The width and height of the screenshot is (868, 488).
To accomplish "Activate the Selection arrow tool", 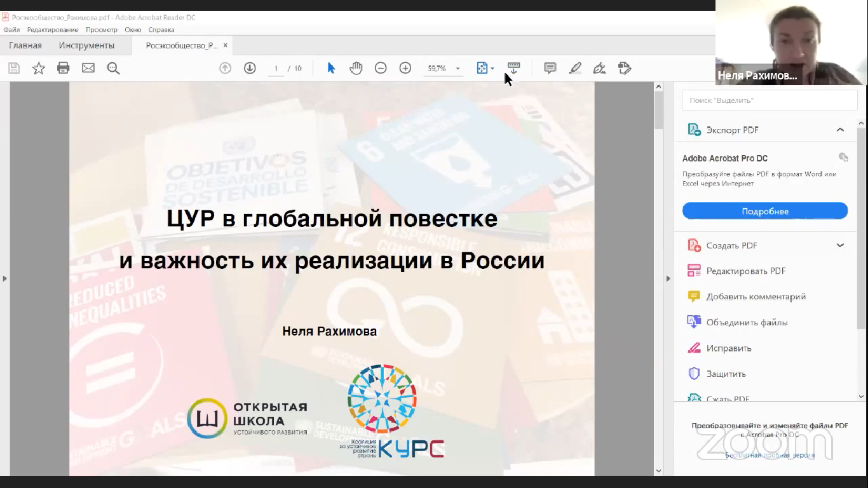I will [x=330, y=68].
